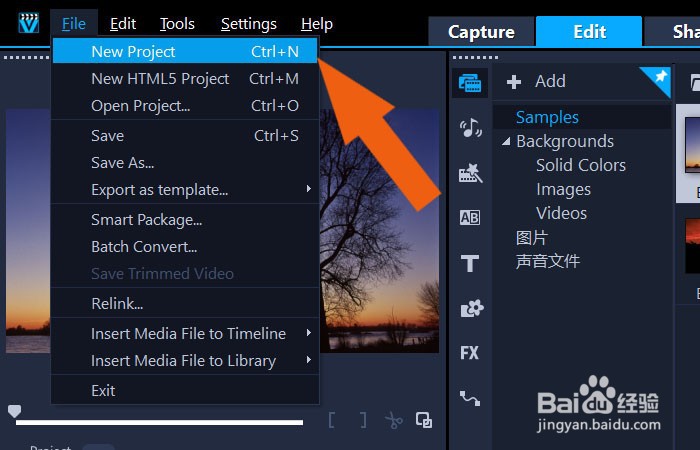The image size is (700, 450).
Task: Open the Help menu
Action: coord(317,24)
